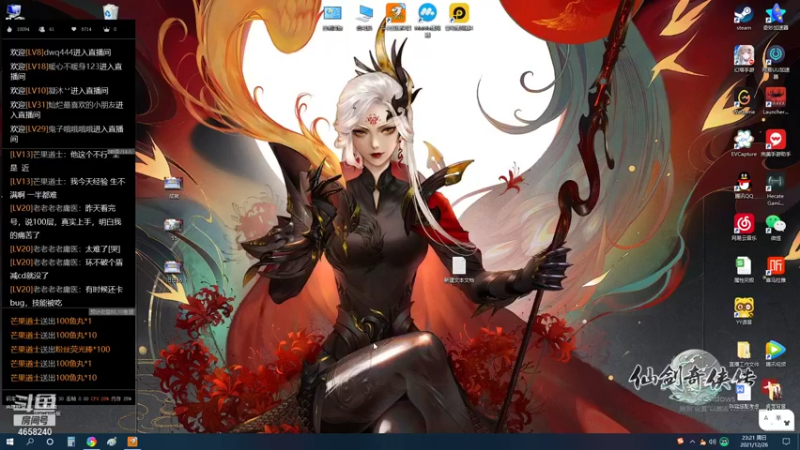Open the Steam desktop shortcut
This screenshot has width=800, height=450.
click(x=743, y=17)
